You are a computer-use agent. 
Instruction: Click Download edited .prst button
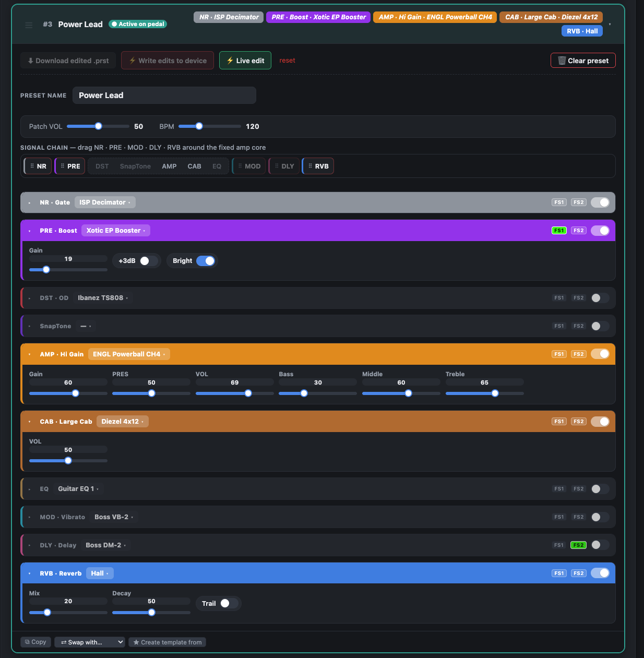[68, 61]
